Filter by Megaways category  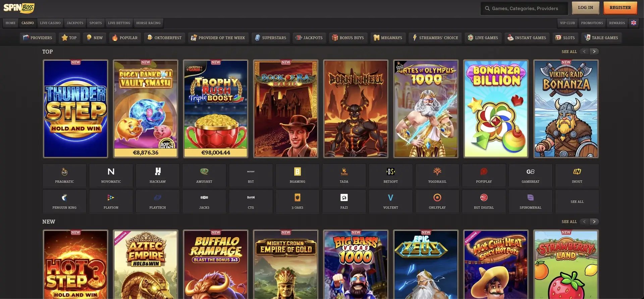click(388, 38)
